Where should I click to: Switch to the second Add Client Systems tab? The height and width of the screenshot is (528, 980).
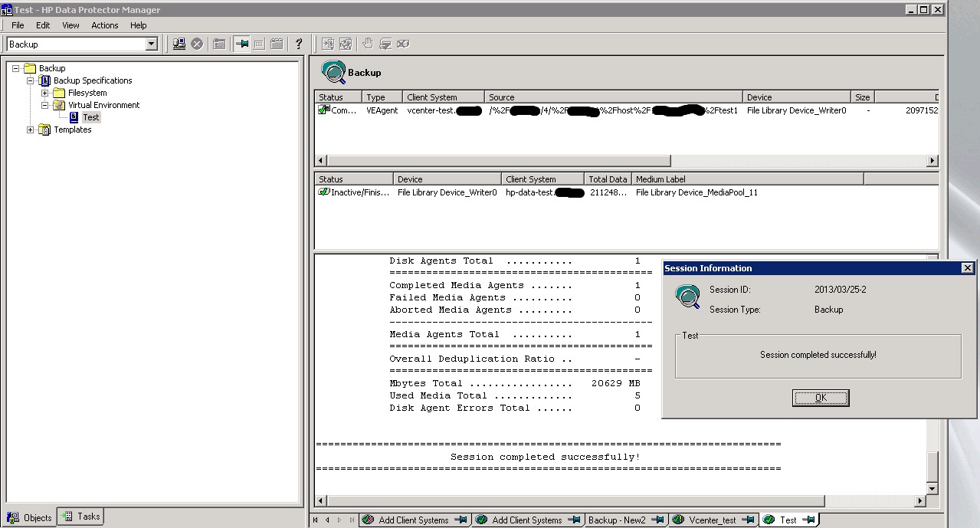click(x=527, y=520)
